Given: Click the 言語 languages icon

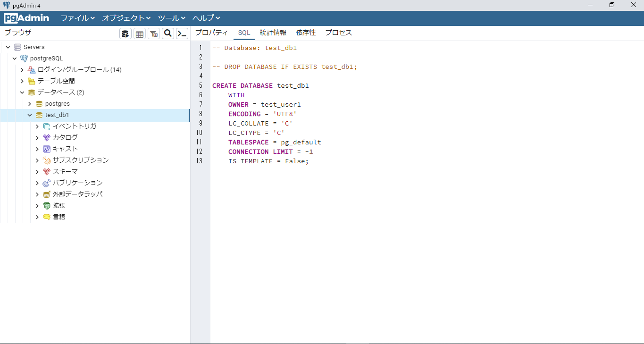Looking at the screenshot, I should tap(47, 217).
